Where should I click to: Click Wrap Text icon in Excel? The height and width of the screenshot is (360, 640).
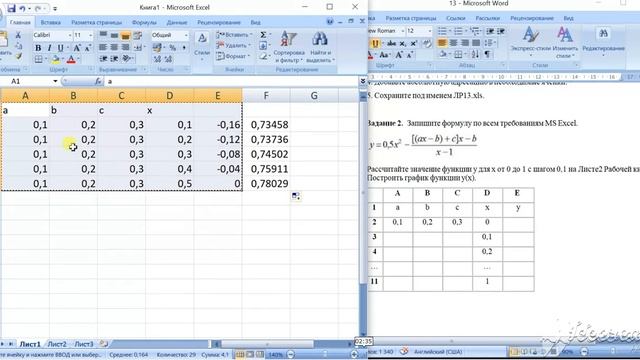click(138, 36)
